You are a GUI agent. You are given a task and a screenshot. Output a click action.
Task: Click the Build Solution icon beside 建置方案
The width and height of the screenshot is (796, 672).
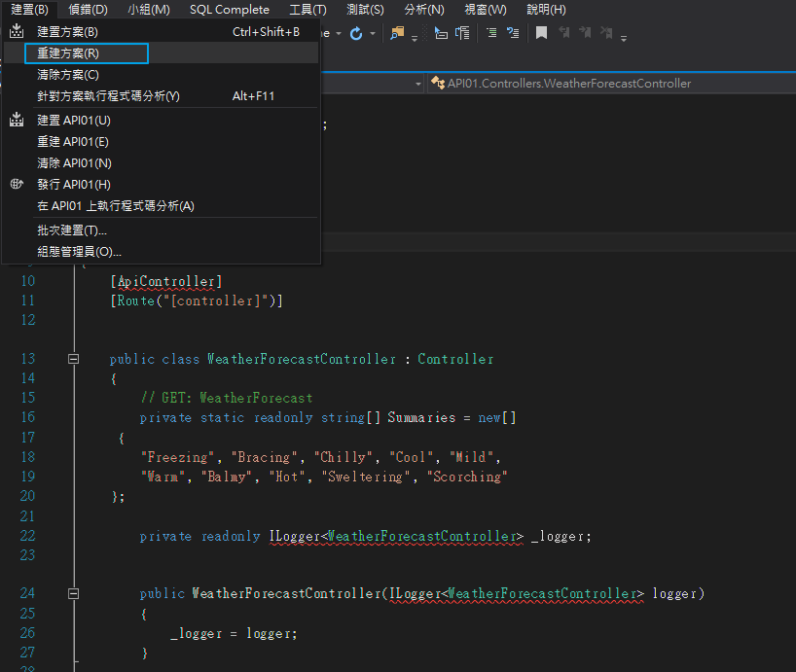[x=17, y=31]
